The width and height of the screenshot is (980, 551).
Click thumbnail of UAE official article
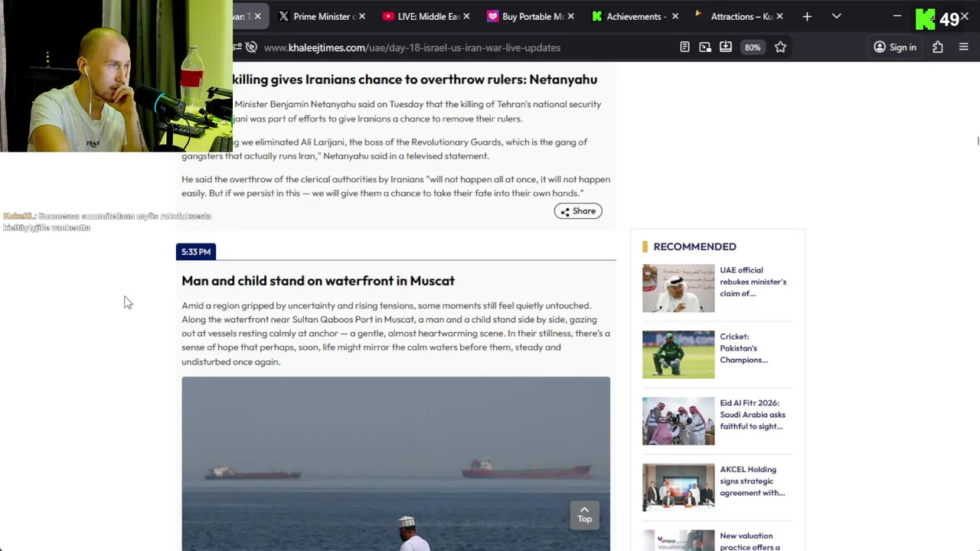coord(678,289)
